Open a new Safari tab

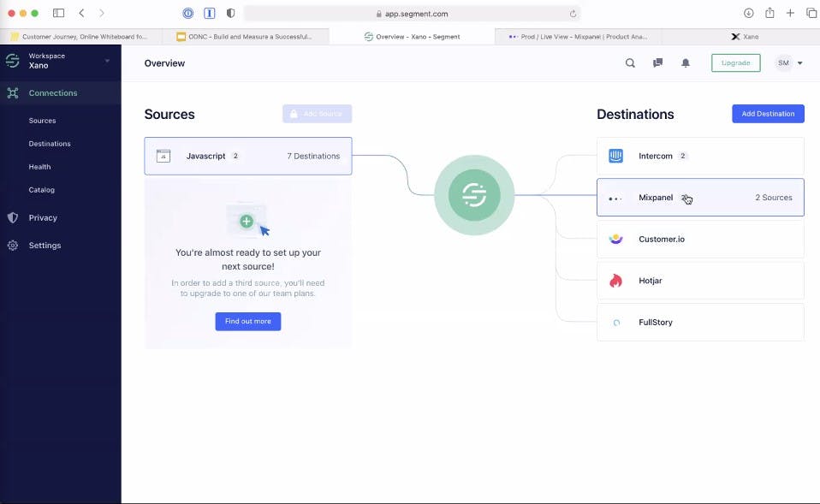click(x=790, y=13)
